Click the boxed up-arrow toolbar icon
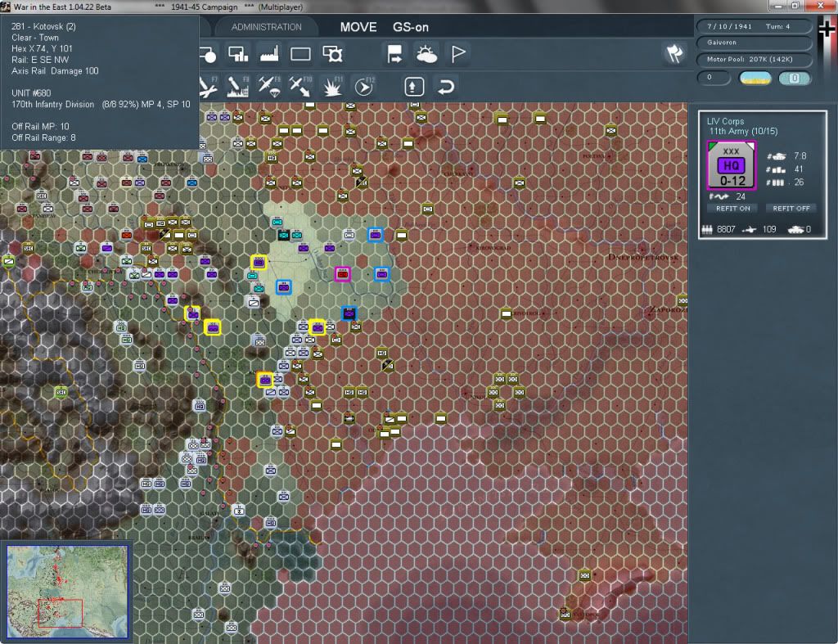The width and height of the screenshot is (838, 644). click(413, 87)
